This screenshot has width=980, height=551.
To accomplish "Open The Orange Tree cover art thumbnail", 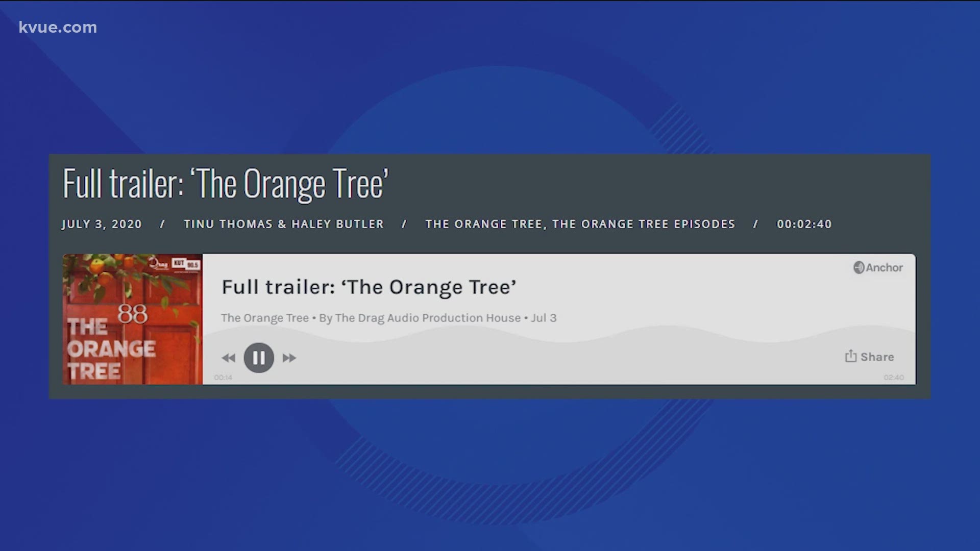I will [133, 319].
